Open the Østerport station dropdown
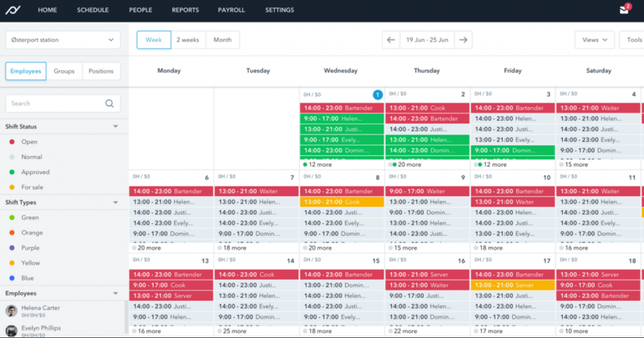This screenshot has width=644, height=338. (63, 40)
